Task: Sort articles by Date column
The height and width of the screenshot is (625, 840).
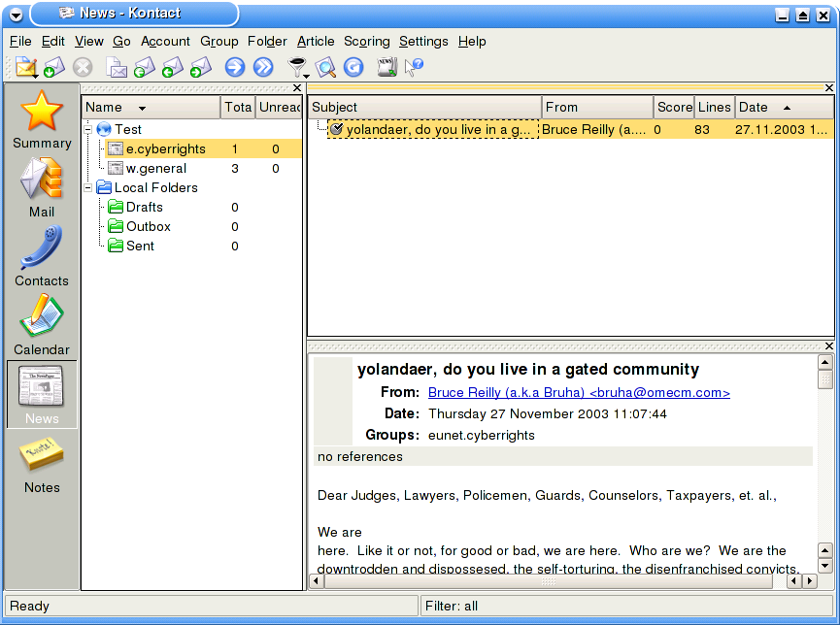Action: pyautogui.click(x=785, y=107)
